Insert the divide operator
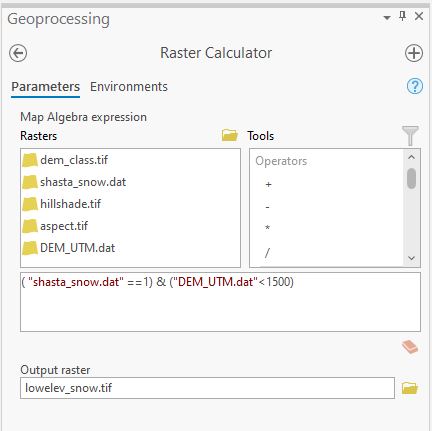 coord(267,253)
